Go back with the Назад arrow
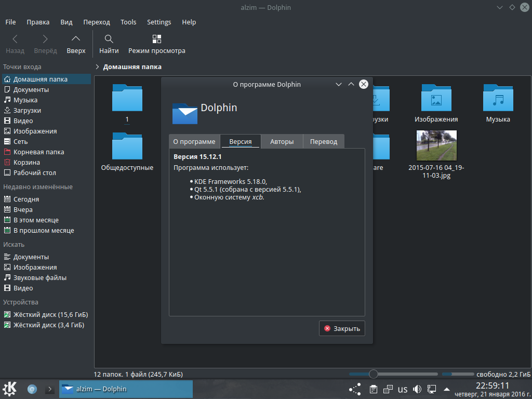 point(15,44)
